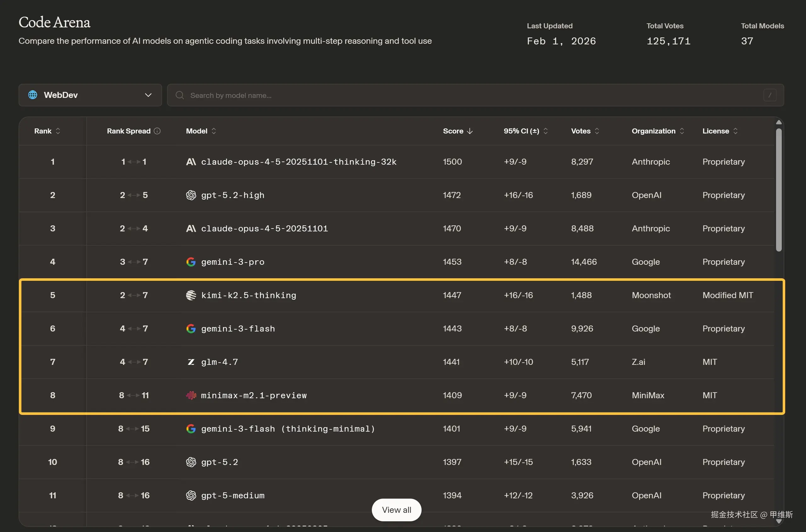Sort by the License column arrows
The image size is (806, 532).
[x=735, y=131]
